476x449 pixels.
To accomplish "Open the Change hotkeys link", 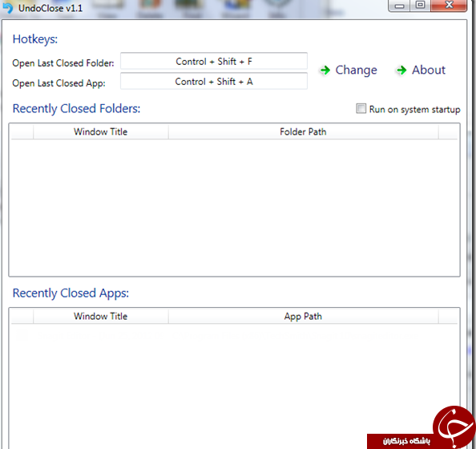I will tap(356, 71).
